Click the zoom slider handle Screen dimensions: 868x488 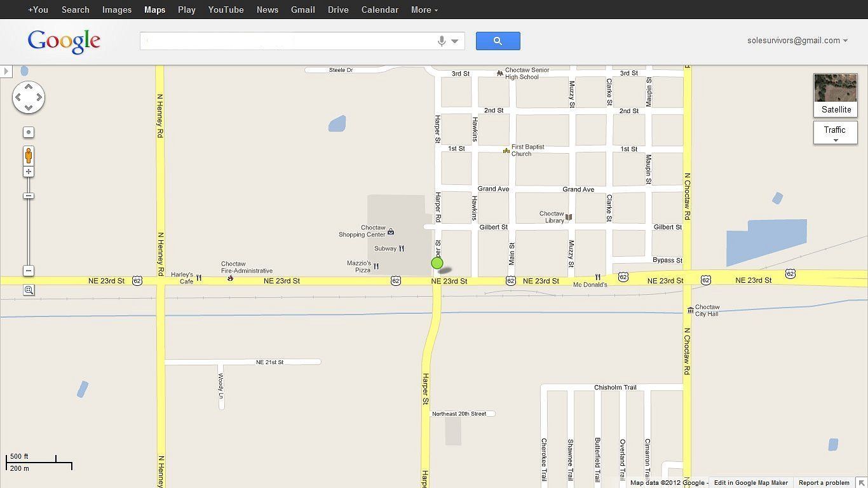(29, 196)
